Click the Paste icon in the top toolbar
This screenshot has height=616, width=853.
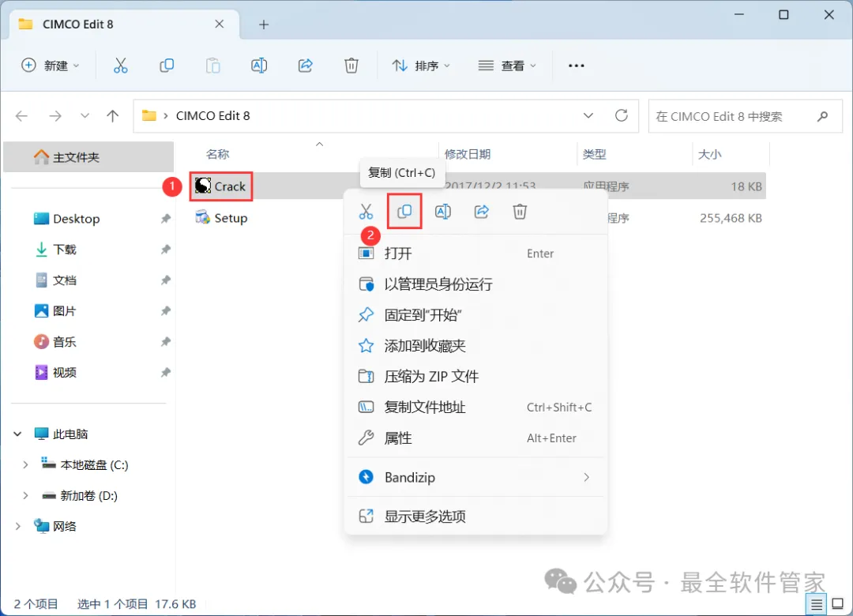pos(212,66)
